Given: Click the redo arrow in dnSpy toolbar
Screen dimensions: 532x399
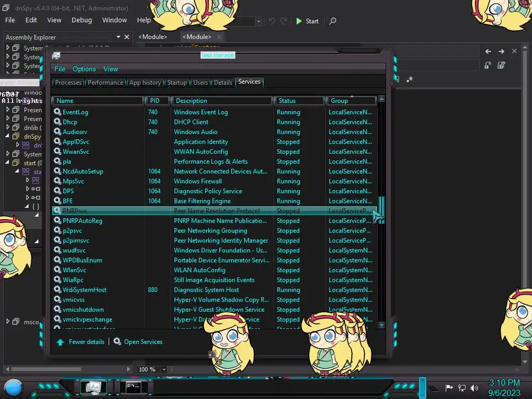Looking at the screenshot, I should pyautogui.click(x=284, y=21).
